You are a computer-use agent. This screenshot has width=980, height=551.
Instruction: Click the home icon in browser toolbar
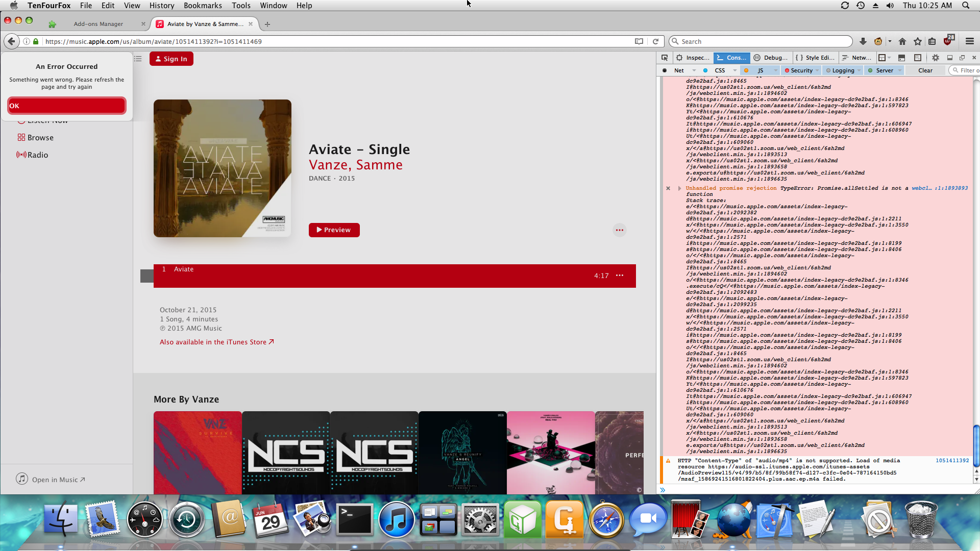[902, 41]
